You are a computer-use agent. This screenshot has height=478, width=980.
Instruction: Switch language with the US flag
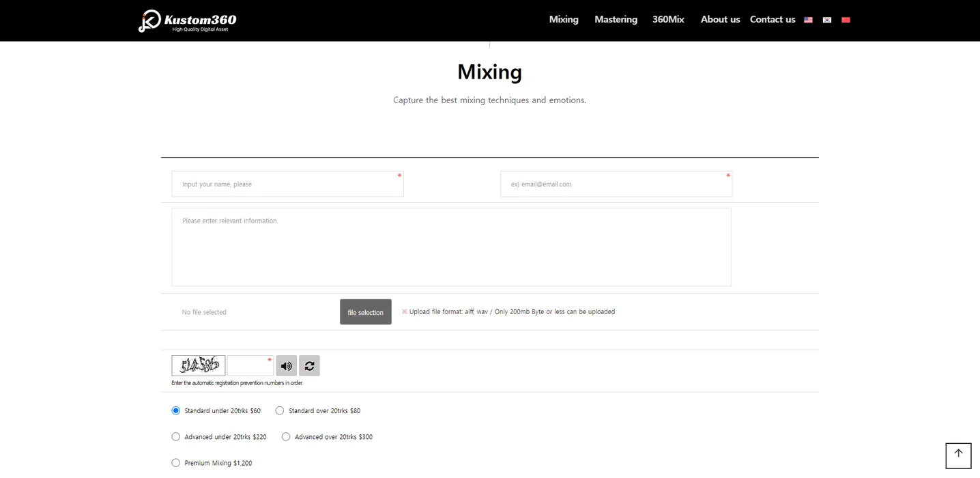pos(808,20)
